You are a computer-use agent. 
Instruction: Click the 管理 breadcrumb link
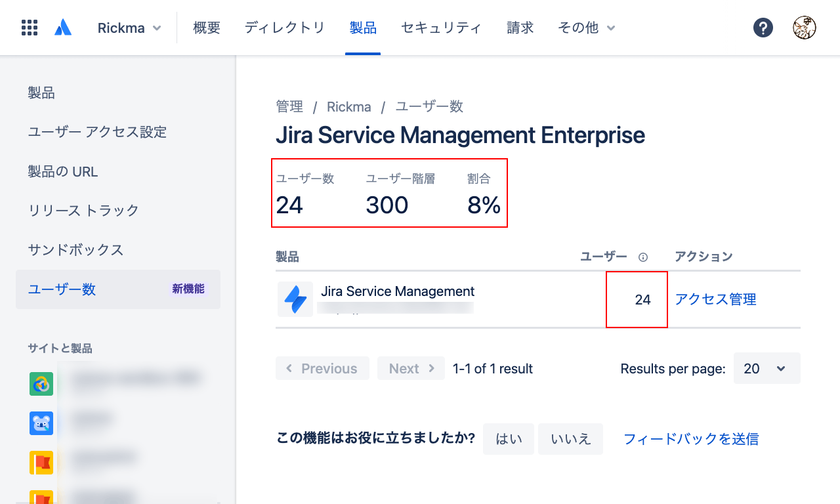(x=289, y=106)
